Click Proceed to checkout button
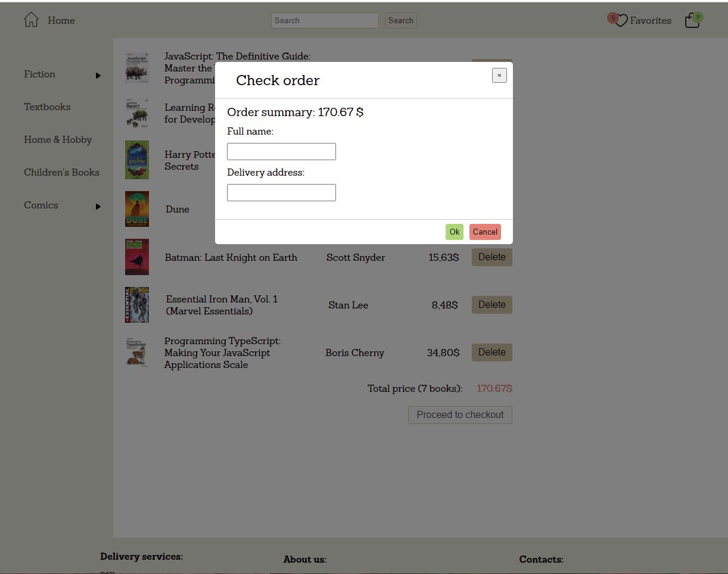This screenshot has width=728, height=574. pyautogui.click(x=460, y=415)
